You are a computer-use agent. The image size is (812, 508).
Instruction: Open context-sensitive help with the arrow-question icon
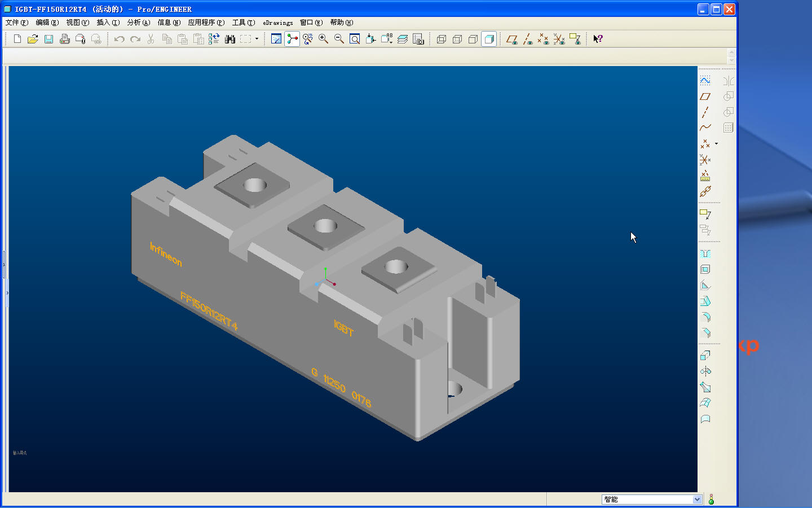tap(598, 39)
